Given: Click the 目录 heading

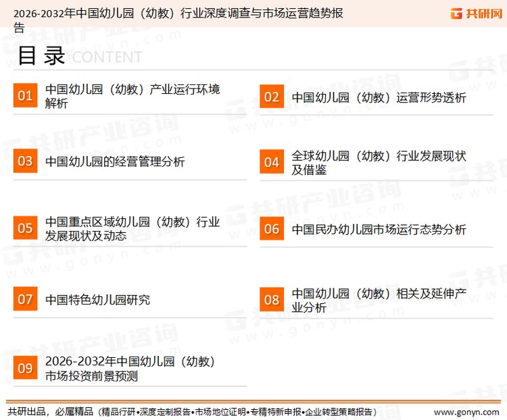Looking at the screenshot, I should [41, 55].
